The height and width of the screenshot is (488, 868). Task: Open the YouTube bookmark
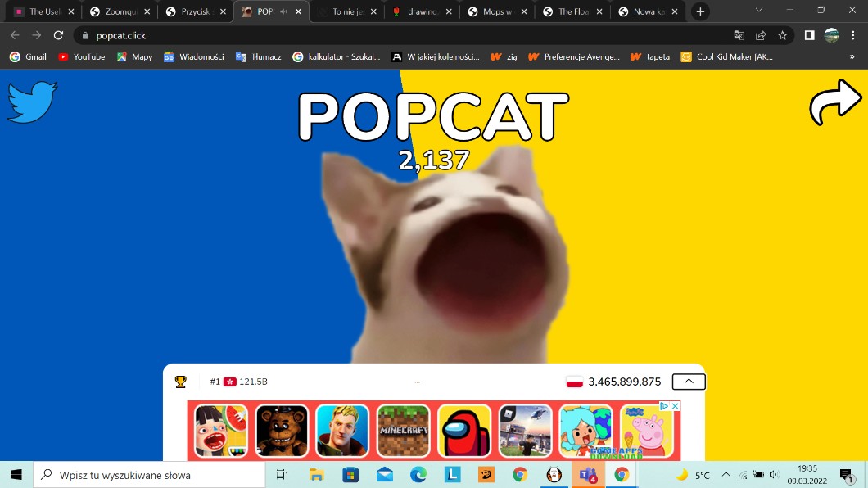(x=81, y=57)
